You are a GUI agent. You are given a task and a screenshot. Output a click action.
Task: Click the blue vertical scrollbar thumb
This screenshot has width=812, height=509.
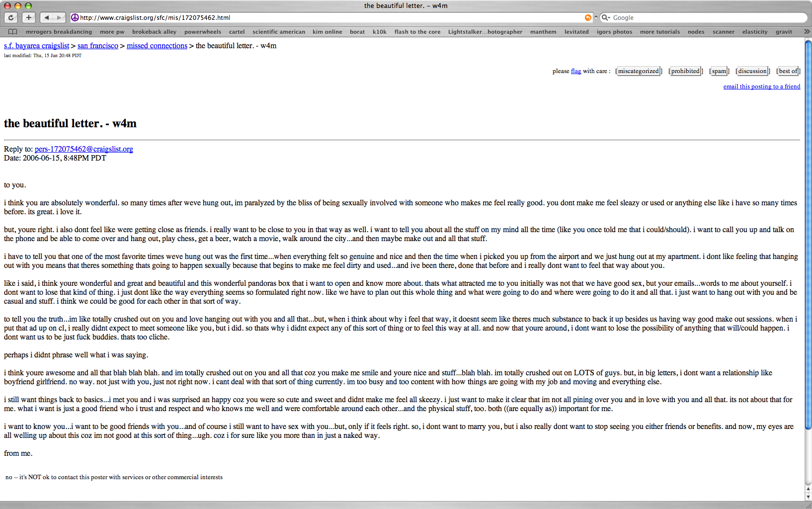coord(808,234)
